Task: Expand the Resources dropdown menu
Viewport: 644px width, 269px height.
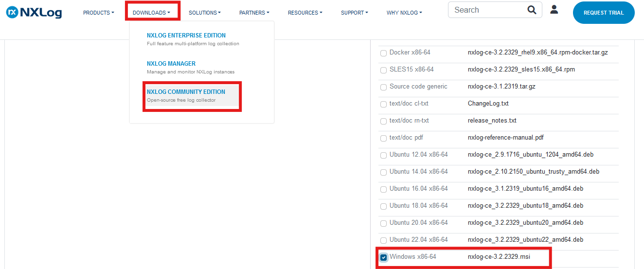Action: [x=304, y=13]
